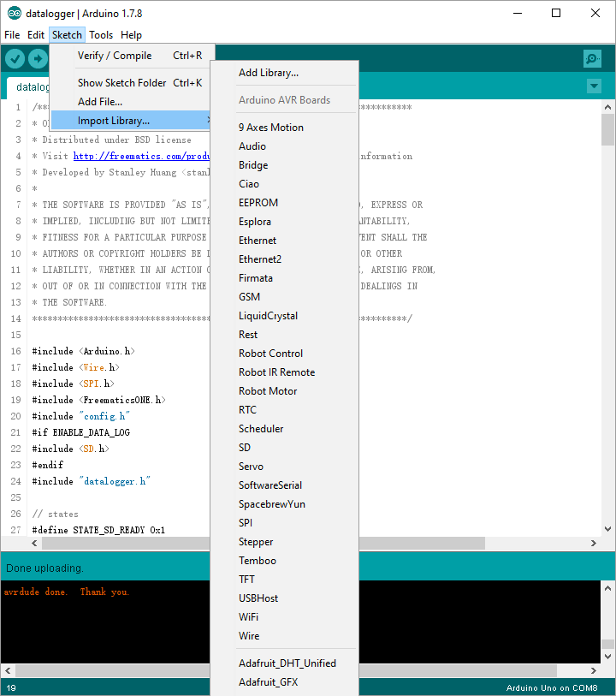
Task: Import the Ethernet2 library
Action: [x=284, y=259]
